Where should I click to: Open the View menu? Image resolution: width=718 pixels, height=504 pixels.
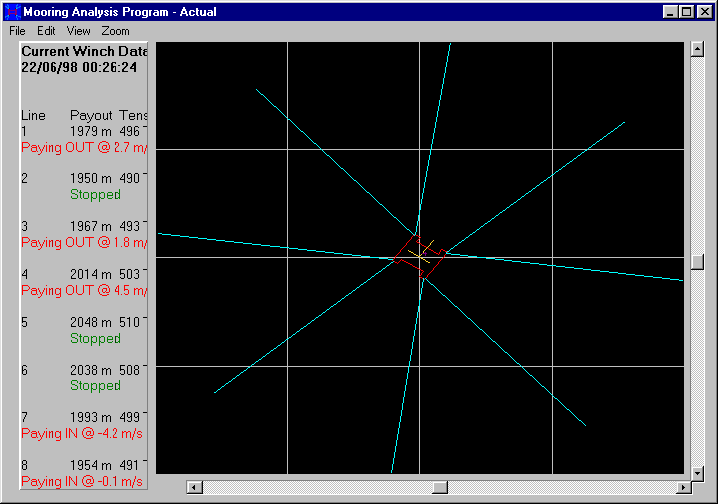78,31
